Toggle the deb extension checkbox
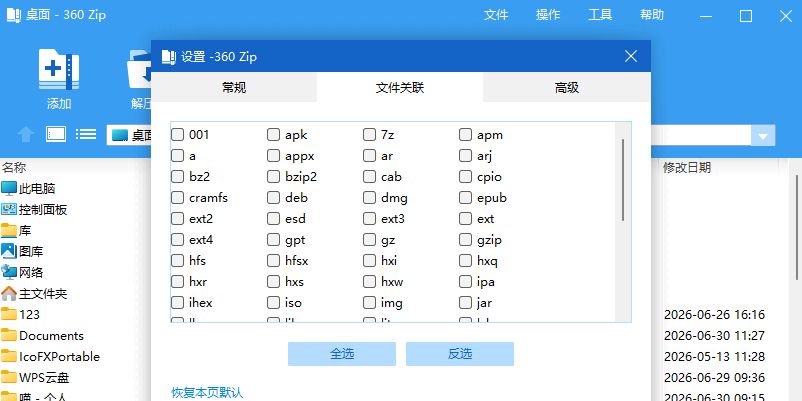 274,198
